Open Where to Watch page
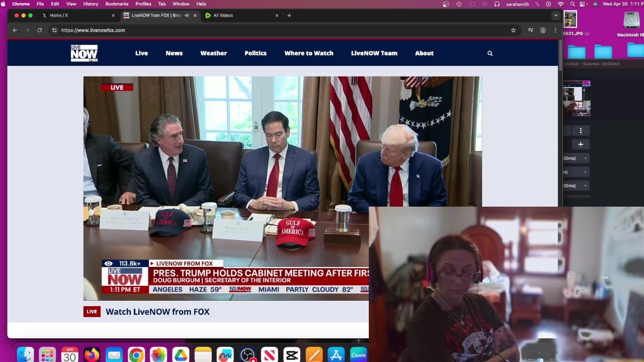Screen dimensions: 644x362 309,53
